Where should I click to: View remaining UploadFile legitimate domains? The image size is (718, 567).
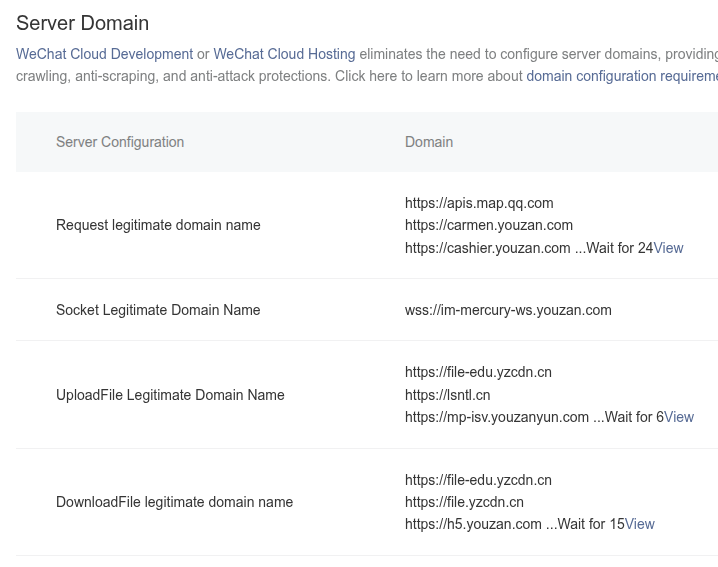[x=678, y=417]
